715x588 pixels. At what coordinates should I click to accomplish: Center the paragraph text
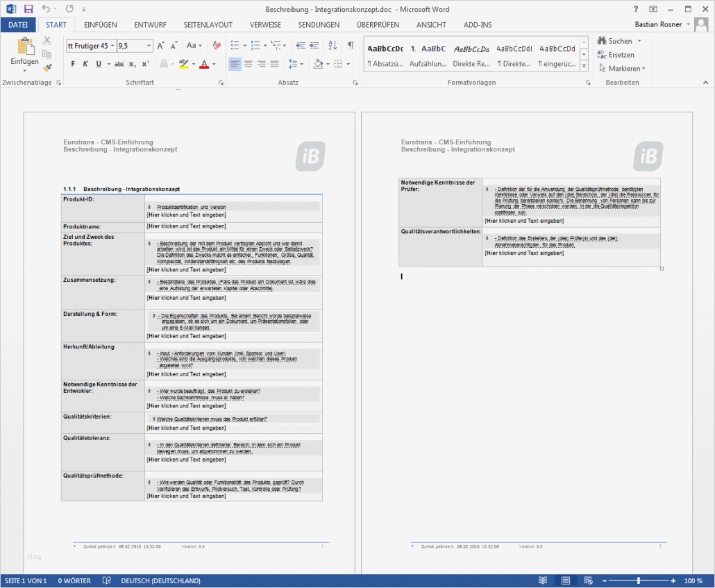click(248, 65)
